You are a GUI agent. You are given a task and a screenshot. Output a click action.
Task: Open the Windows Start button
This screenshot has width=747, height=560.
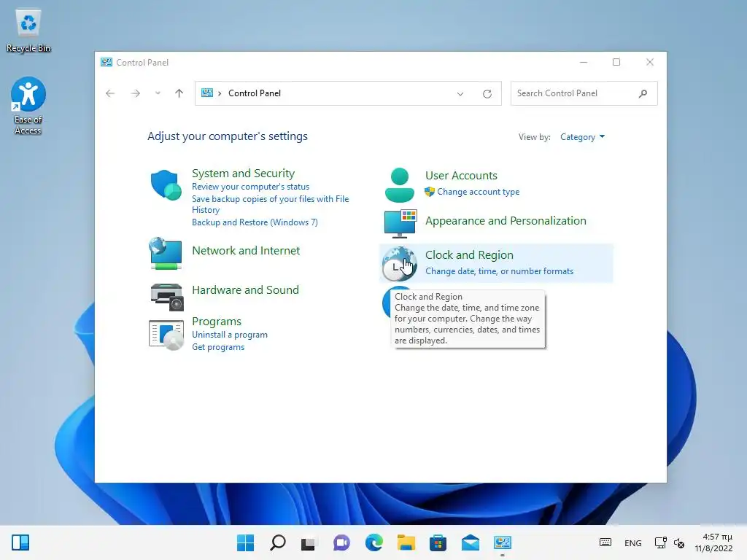245,542
